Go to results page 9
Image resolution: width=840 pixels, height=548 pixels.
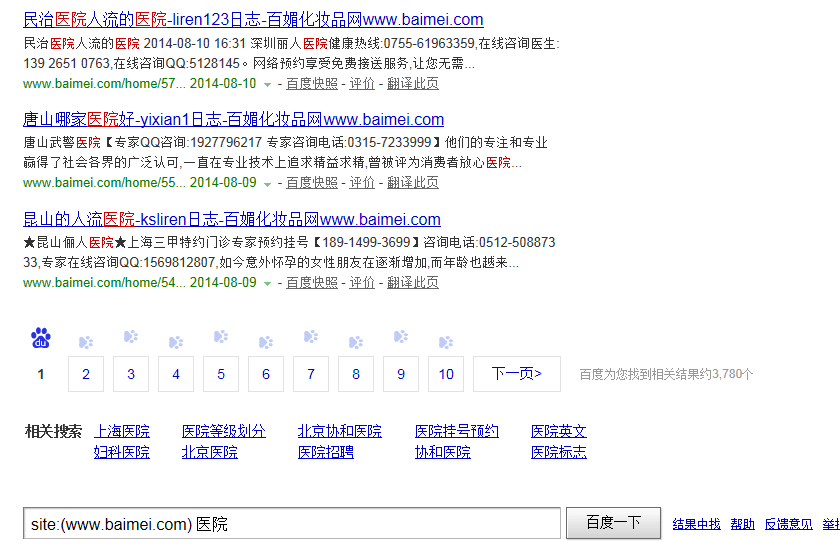pos(401,374)
